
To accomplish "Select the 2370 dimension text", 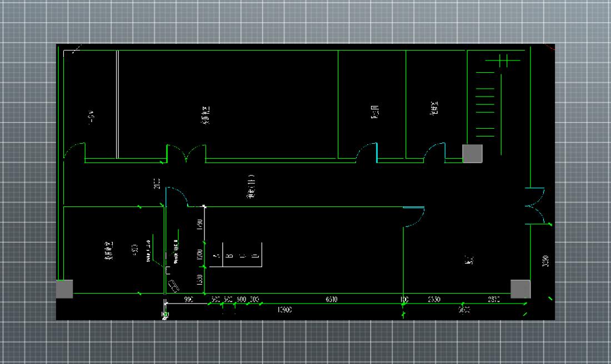I will (x=493, y=300).
